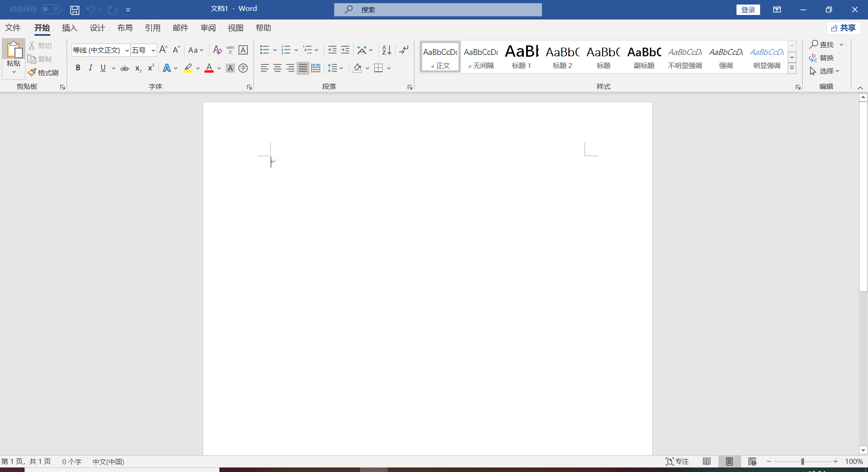Toggle Italic formatting
Viewport: 868px width, 472px height.
tap(90, 68)
